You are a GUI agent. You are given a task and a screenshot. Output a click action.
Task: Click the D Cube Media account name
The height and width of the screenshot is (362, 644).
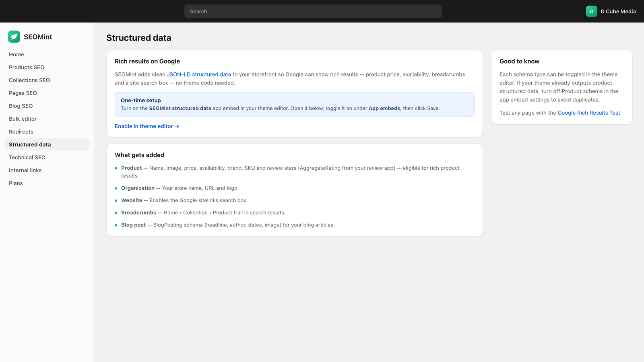pos(618,11)
